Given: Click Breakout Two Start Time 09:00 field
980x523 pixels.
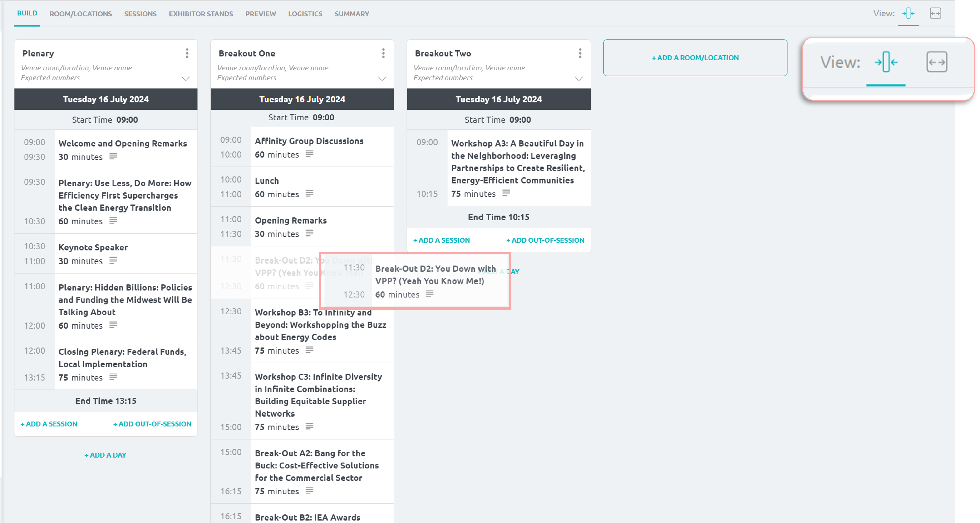Looking at the screenshot, I should (498, 120).
